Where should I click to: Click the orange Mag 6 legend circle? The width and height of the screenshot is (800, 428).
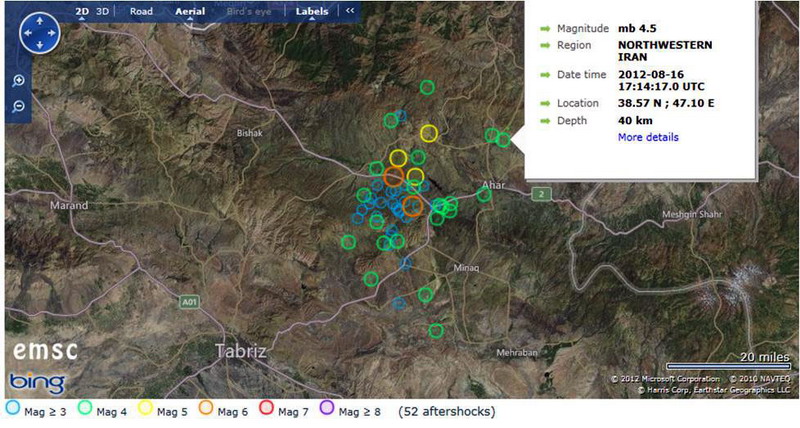pos(205,411)
